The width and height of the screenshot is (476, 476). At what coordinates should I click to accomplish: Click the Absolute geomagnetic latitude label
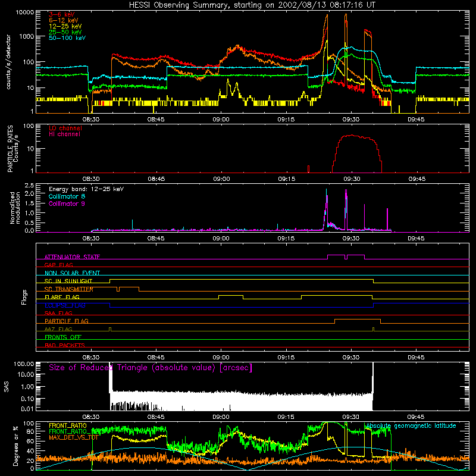(411, 426)
